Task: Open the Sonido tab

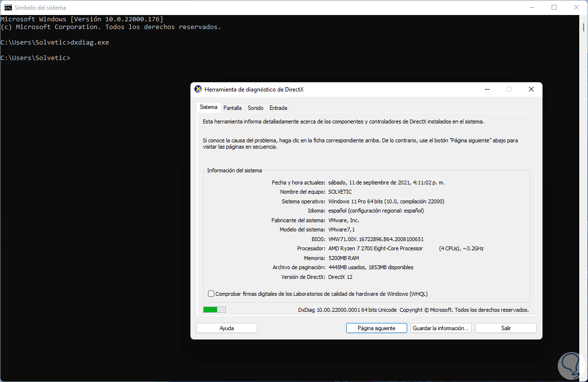Action: pos(255,108)
